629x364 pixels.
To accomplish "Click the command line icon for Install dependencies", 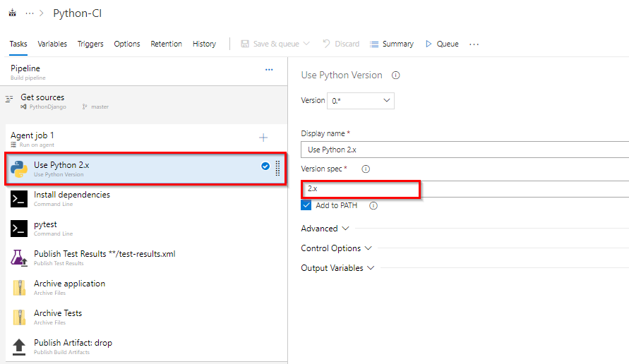I will tap(19, 199).
